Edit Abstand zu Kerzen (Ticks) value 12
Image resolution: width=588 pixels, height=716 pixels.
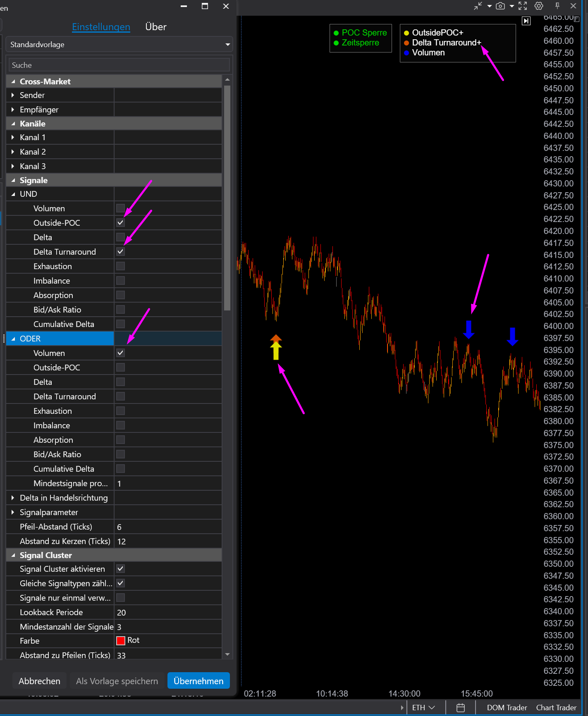coord(168,541)
